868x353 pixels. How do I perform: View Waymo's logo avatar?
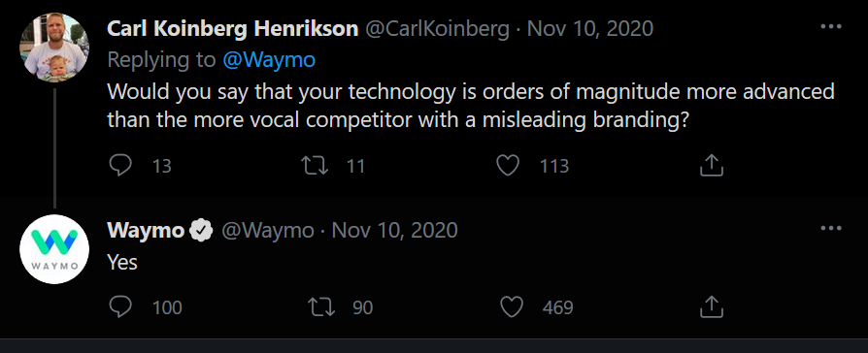coord(54,249)
